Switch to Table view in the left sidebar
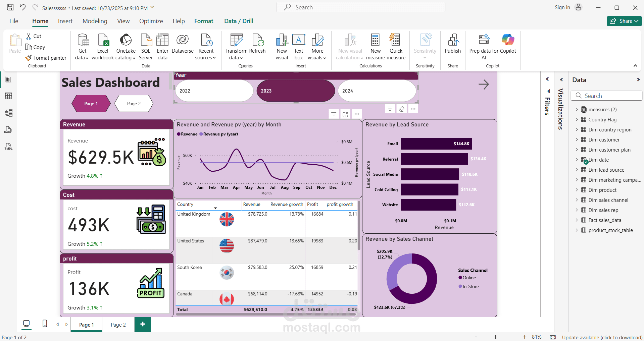The width and height of the screenshot is (644, 341). [x=8, y=96]
